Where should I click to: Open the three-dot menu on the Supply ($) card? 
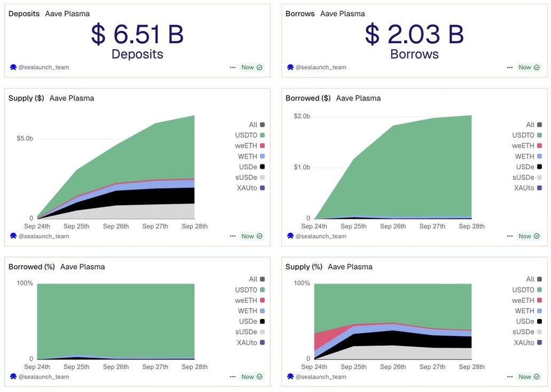[x=233, y=236]
